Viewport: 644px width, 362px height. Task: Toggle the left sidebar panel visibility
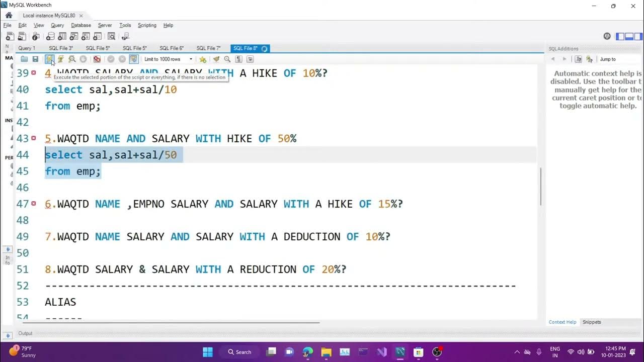coord(620,36)
